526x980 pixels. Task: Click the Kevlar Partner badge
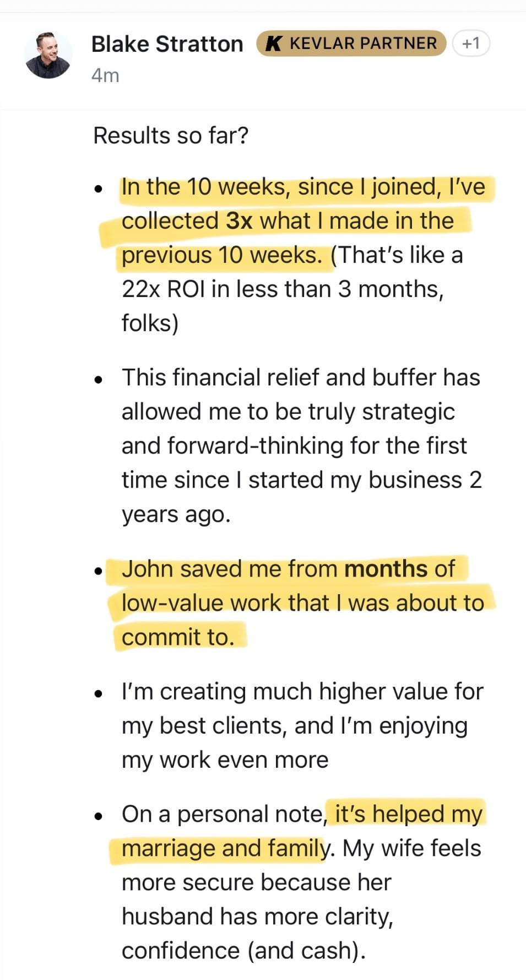point(351,44)
